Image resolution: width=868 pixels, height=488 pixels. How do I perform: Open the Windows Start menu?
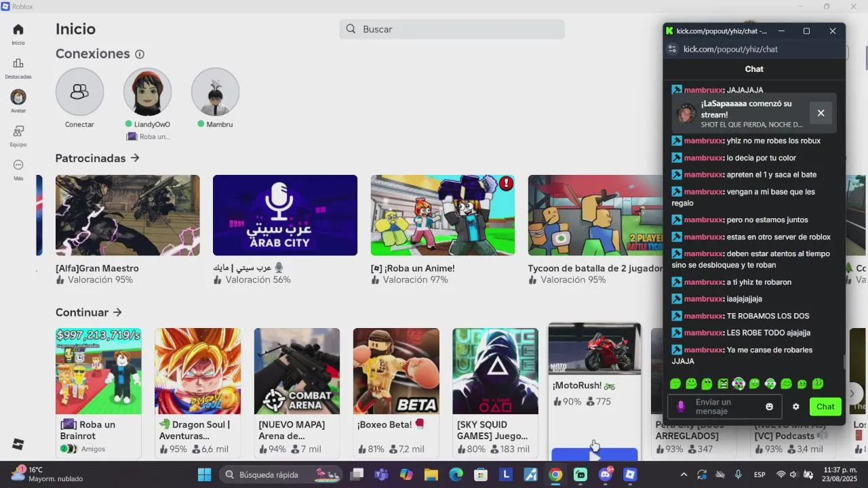[204, 474]
